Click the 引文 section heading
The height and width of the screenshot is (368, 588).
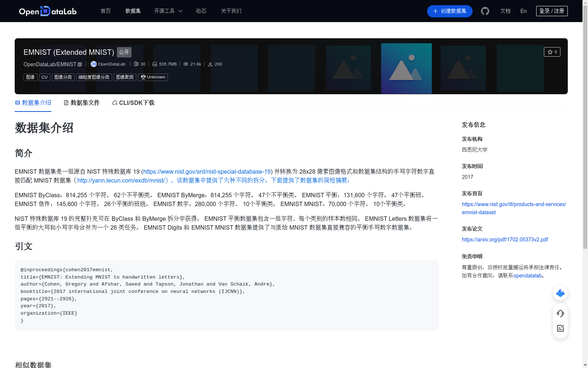click(x=24, y=246)
